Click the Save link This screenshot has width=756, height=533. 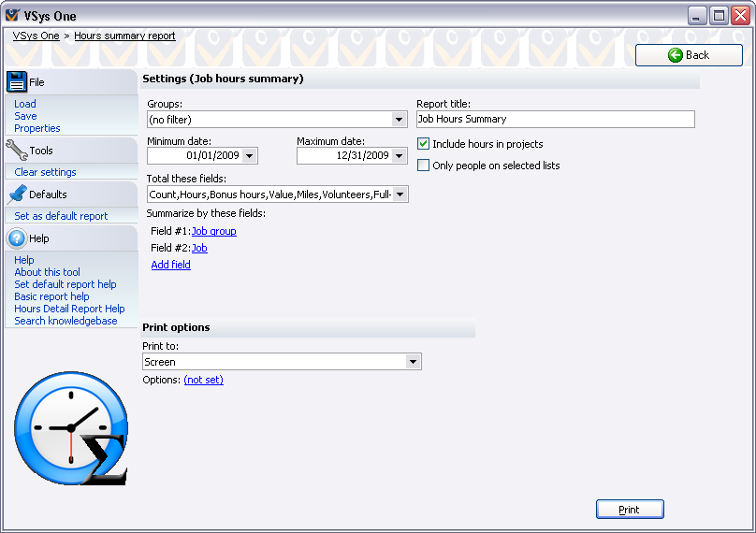click(25, 116)
